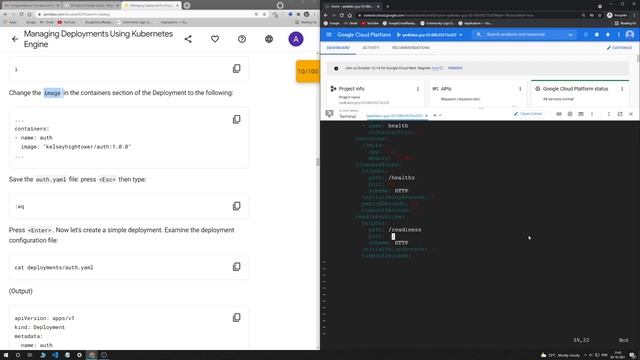The height and width of the screenshot is (360, 640).
Task: Open GCP help icon in header
Action: tap(597, 35)
